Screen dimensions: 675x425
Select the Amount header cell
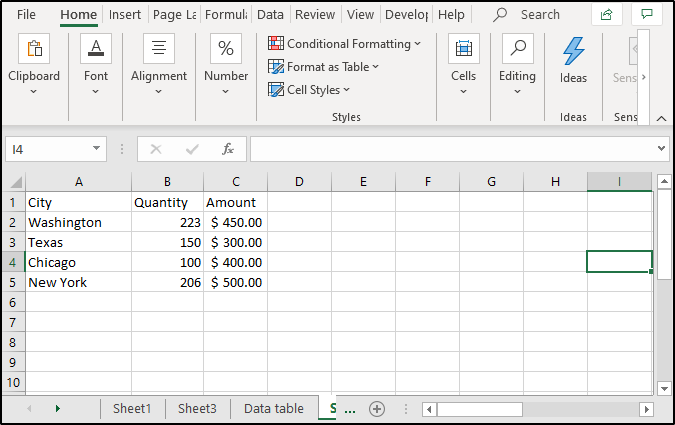(x=235, y=202)
